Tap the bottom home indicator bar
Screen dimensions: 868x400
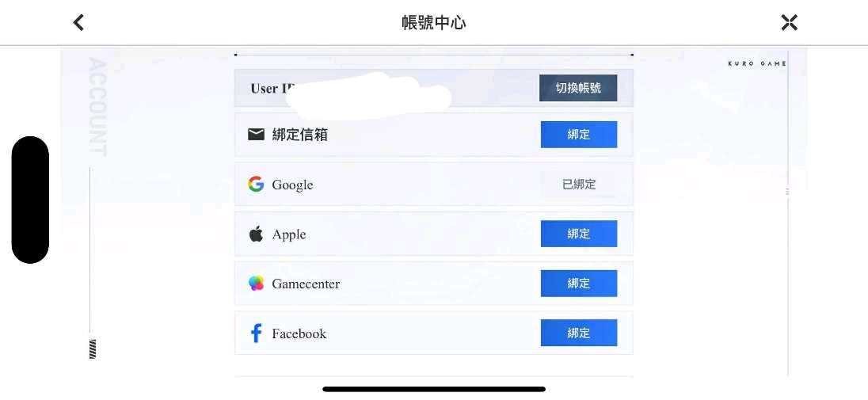pyautogui.click(x=434, y=389)
